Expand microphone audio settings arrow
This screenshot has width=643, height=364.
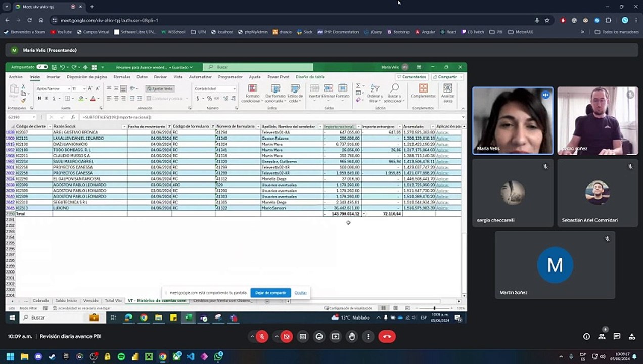[x=252, y=337]
